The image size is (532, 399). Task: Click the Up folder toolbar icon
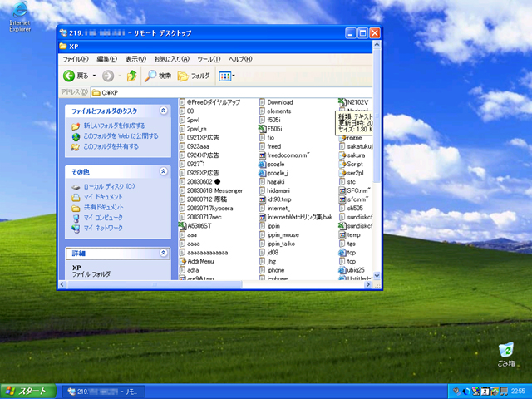pyautogui.click(x=131, y=76)
